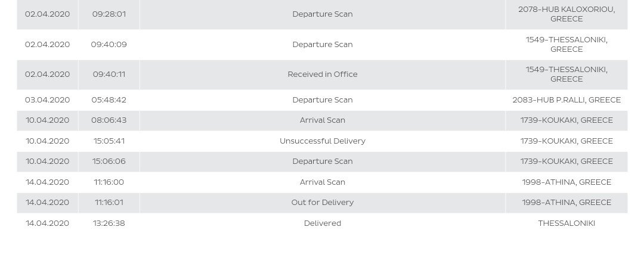This screenshot has height=261, width=644.
Task: Select the time 09:28:01
Action: pos(109,14)
